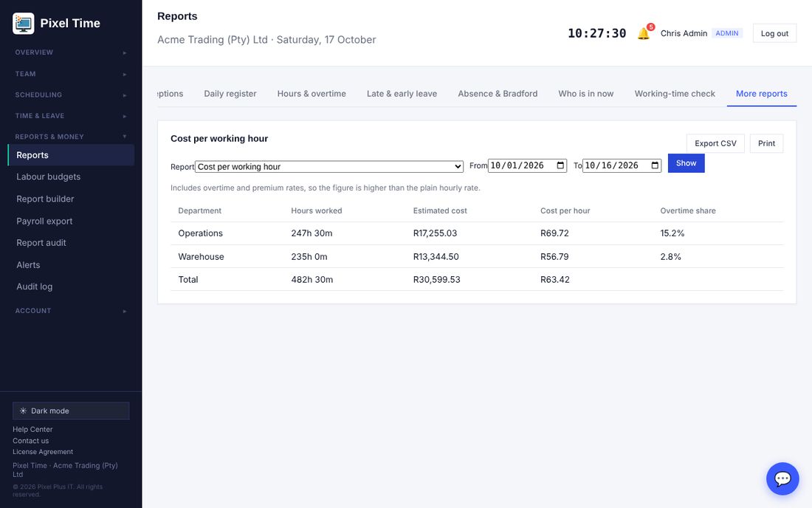Expand the Scheduling sidebar section

[x=71, y=95]
